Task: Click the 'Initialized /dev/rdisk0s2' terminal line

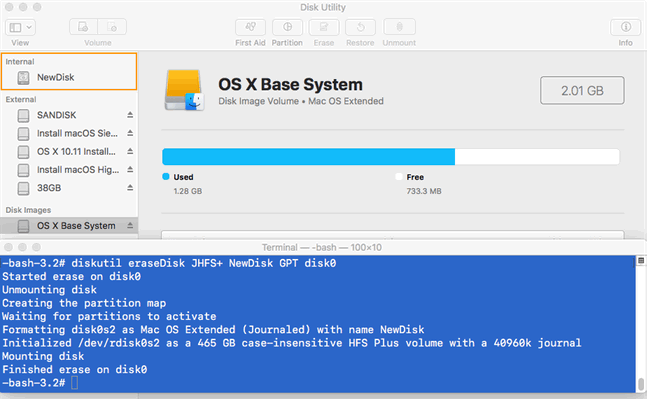Action: (x=292, y=343)
